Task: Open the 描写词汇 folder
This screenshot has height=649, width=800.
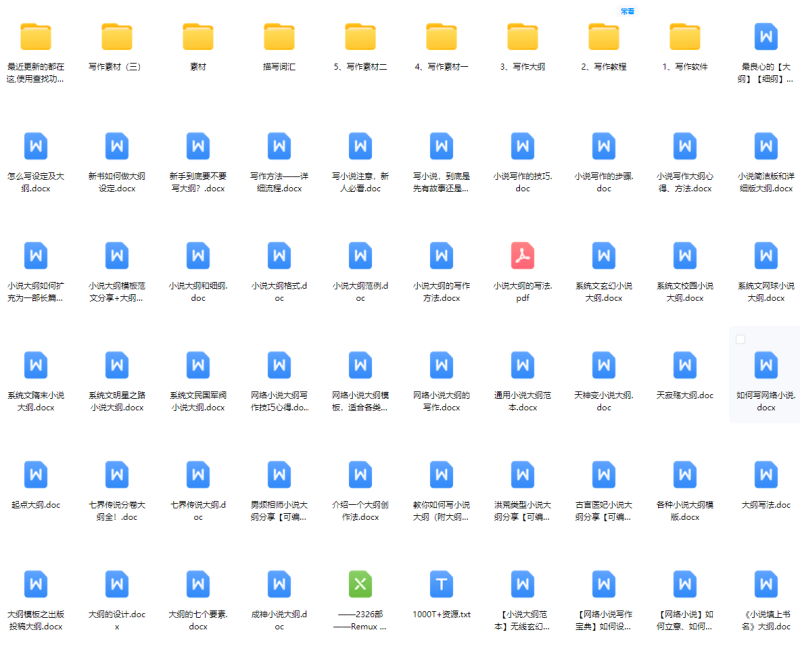Action: (x=279, y=37)
